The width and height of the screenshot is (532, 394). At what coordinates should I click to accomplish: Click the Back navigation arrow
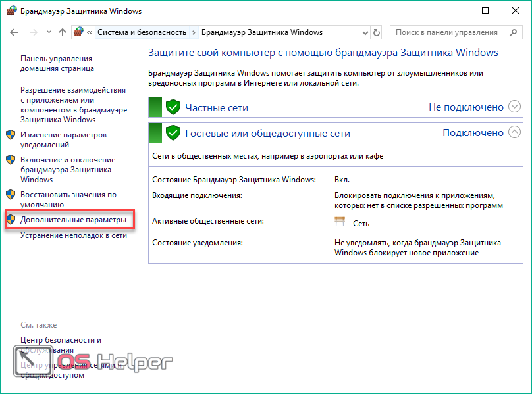pyautogui.click(x=14, y=32)
